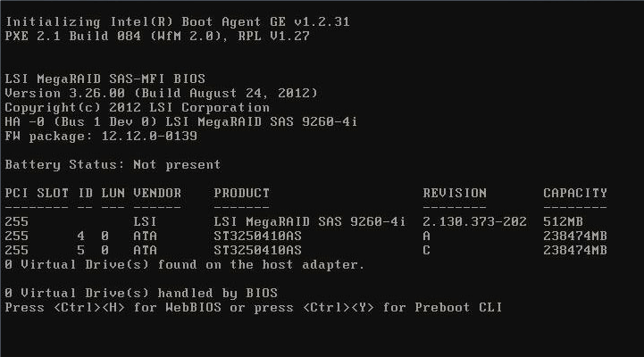Viewport: 644px width, 357px height.
Task: Click the REVISION column header
Action: coord(454,193)
